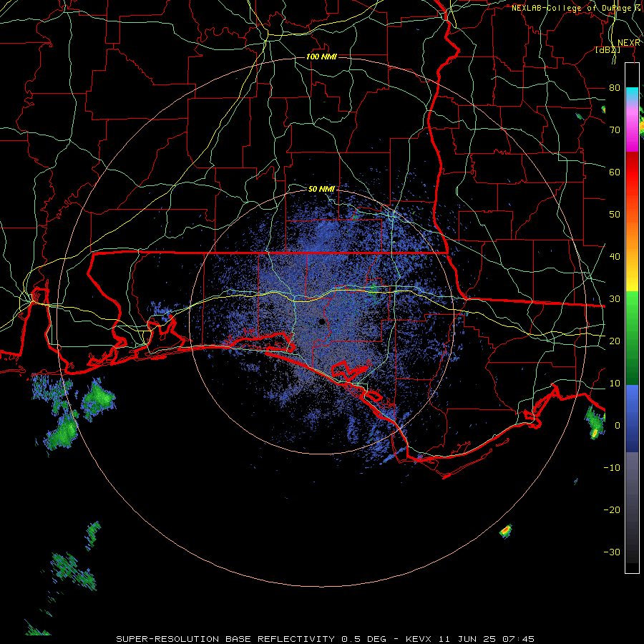This screenshot has width=644, height=644.
Task: Click the 50 value on the dBZ scale
Action: tap(615, 215)
